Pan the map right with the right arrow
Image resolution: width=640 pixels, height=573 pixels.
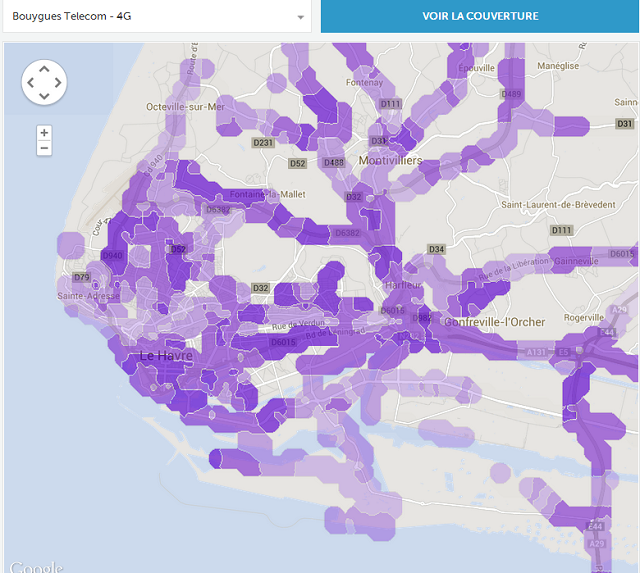tap(58, 83)
